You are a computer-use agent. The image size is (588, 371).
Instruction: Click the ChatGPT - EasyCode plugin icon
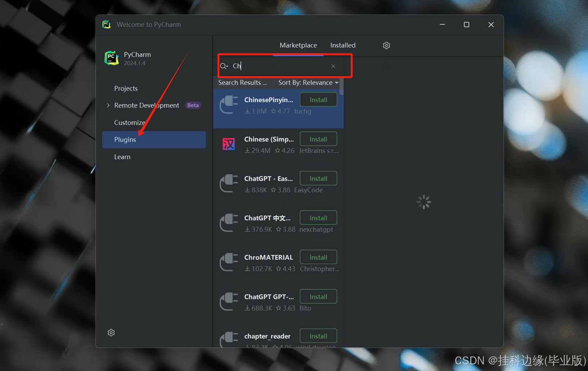pyautogui.click(x=229, y=183)
